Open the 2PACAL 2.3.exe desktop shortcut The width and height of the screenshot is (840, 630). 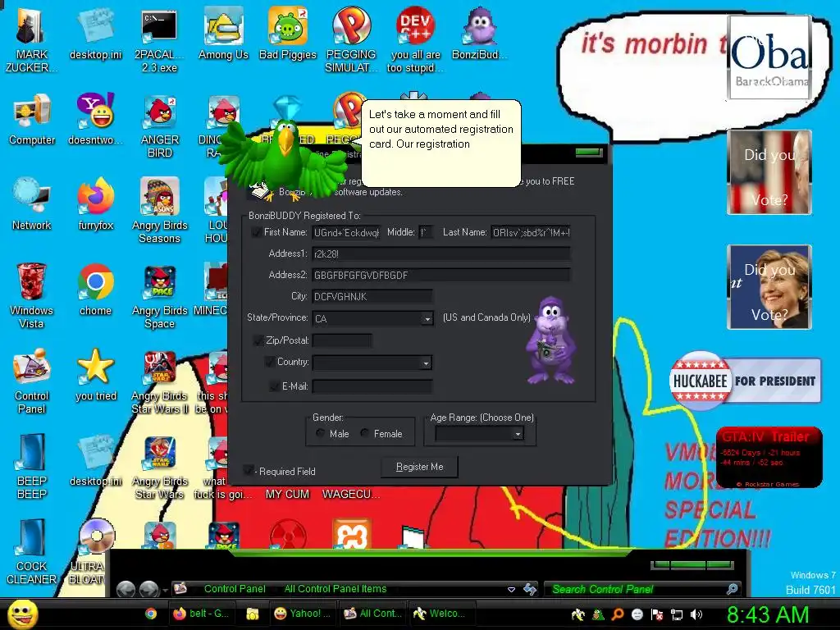tap(159, 39)
